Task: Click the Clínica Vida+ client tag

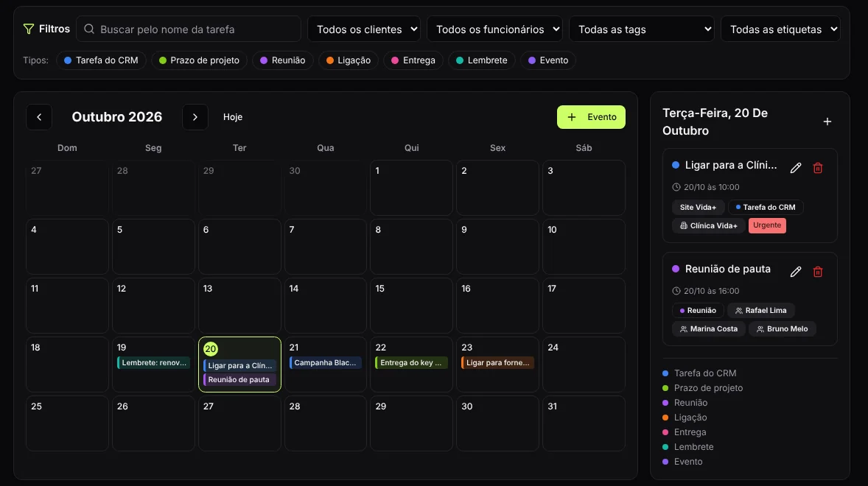Action: coord(709,225)
